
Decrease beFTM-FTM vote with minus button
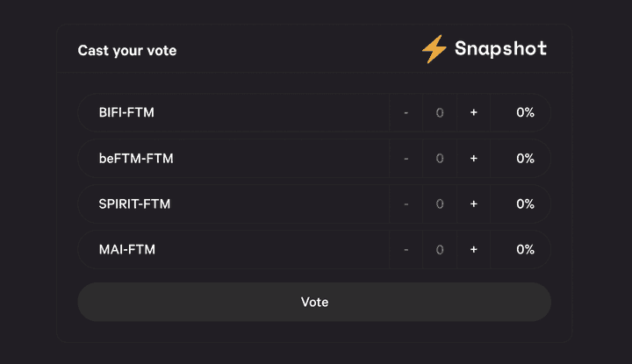[406, 158]
